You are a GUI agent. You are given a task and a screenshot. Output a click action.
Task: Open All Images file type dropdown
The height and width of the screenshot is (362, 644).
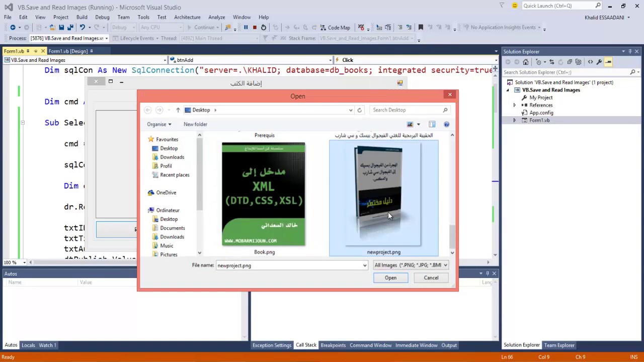[411, 265]
